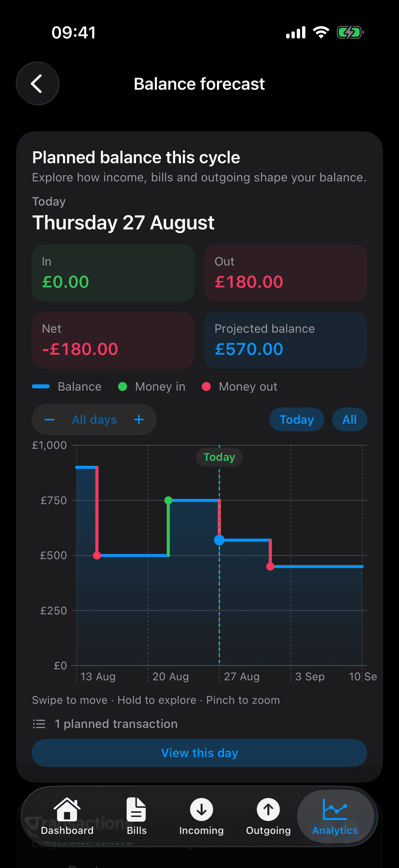
Task: Tap the blue Balance legend swatch
Action: 41,386
